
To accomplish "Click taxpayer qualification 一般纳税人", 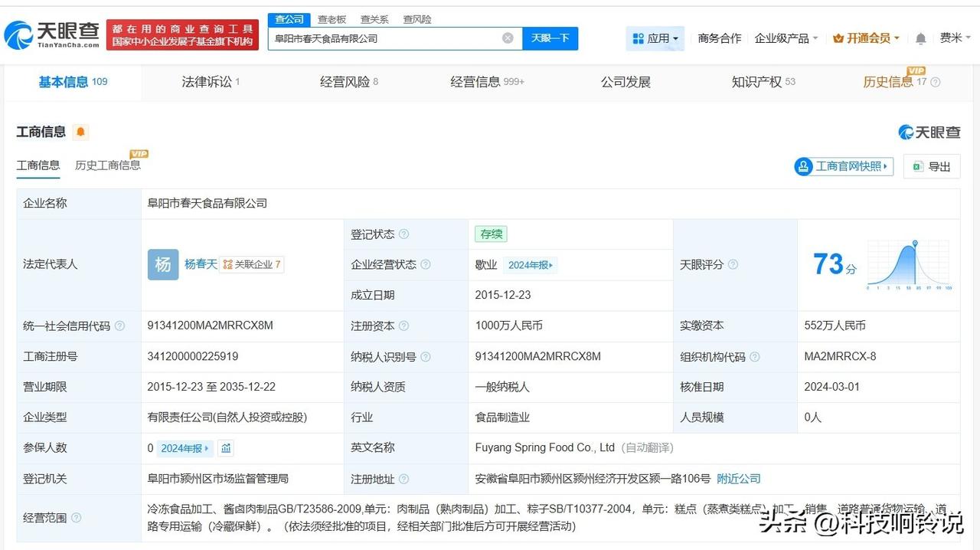I will coord(502,387).
